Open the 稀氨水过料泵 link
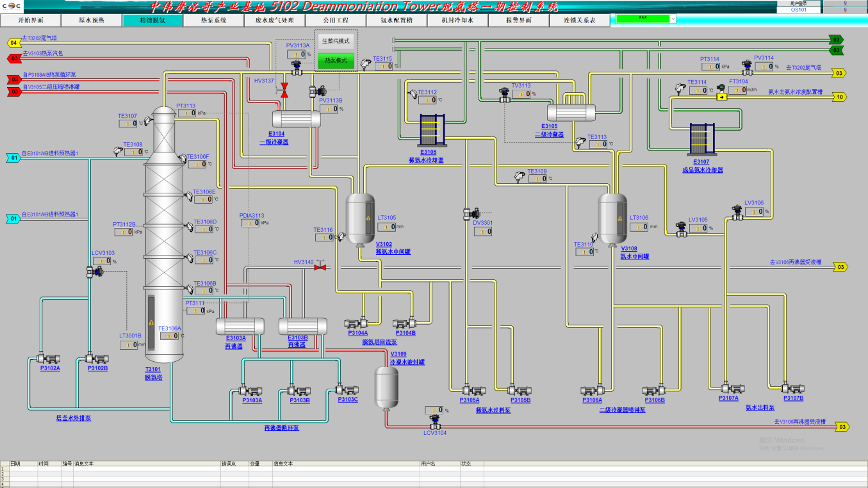This screenshot has width=868, height=488. tap(493, 410)
